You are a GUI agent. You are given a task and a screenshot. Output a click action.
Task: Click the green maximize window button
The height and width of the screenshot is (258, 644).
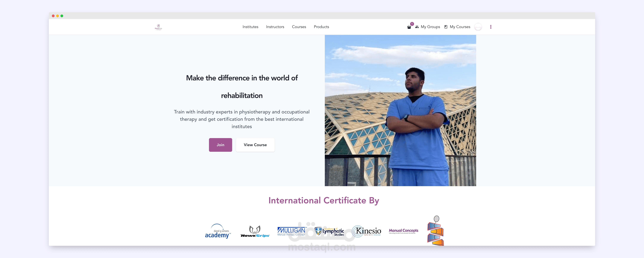click(62, 16)
